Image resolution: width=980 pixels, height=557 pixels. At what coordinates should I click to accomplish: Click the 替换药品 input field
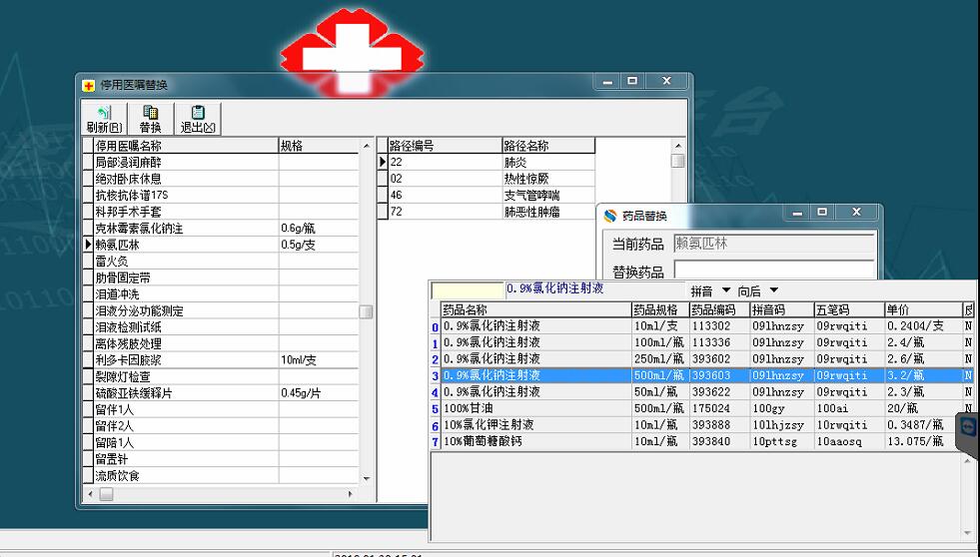tap(774, 270)
